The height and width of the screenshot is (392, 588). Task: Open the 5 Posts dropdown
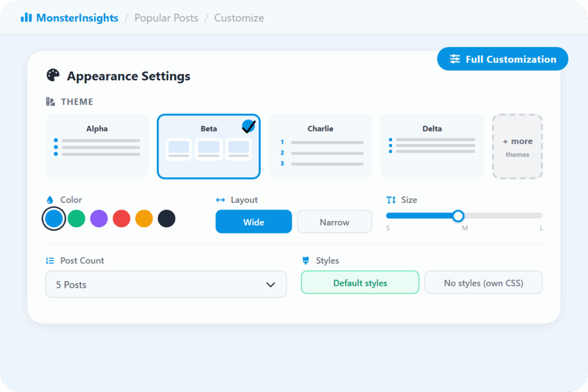coord(166,285)
